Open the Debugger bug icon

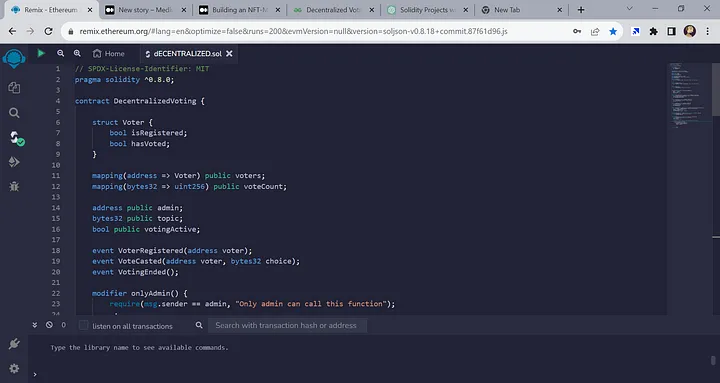14,186
